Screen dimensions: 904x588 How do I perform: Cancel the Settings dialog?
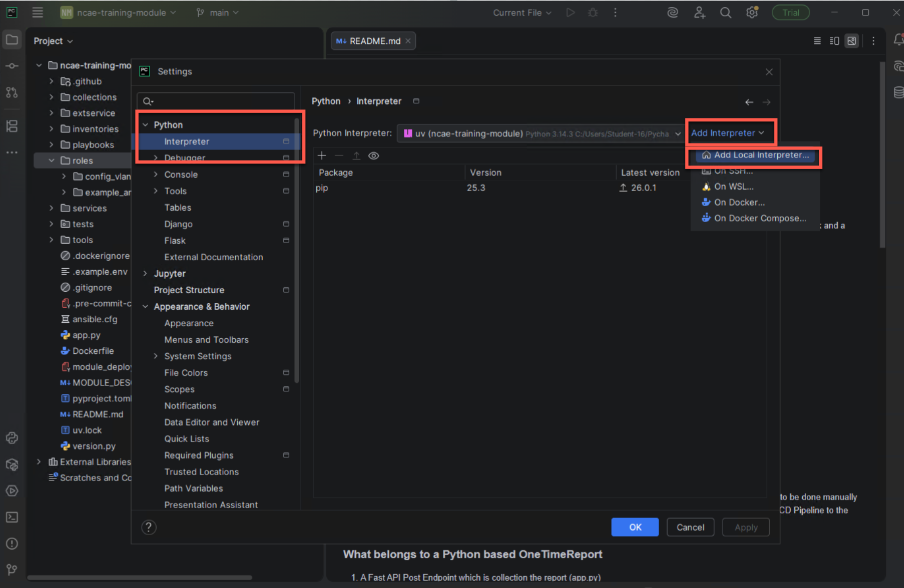[690, 527]
